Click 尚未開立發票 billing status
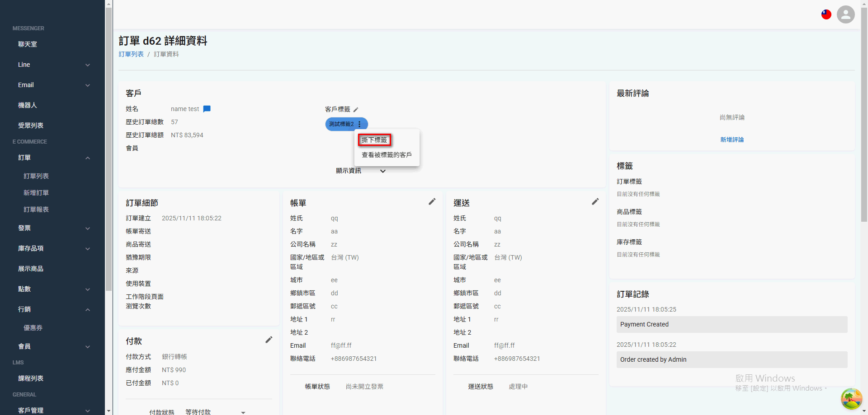The width and height of the screenshot is (868, 415). coord(364,387)
